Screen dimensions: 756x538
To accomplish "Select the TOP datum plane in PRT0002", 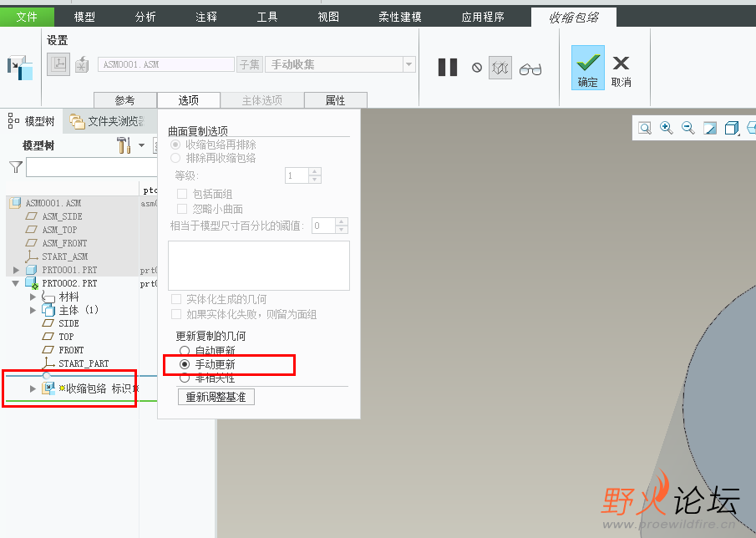I will [x=66, y=337].
